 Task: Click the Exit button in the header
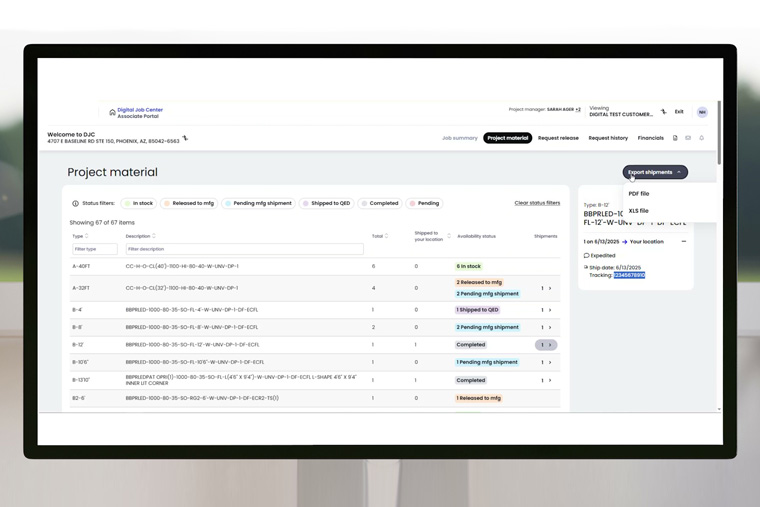(x=679, y=111)
